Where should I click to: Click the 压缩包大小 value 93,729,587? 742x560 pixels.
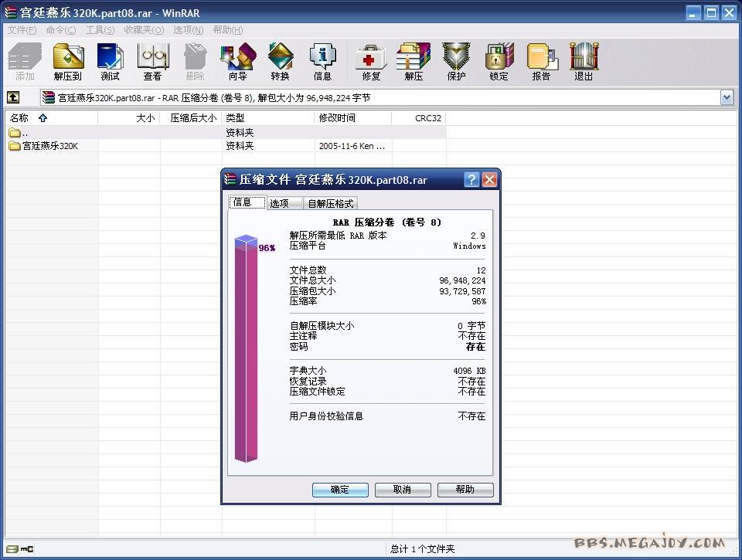click(462, 291)
